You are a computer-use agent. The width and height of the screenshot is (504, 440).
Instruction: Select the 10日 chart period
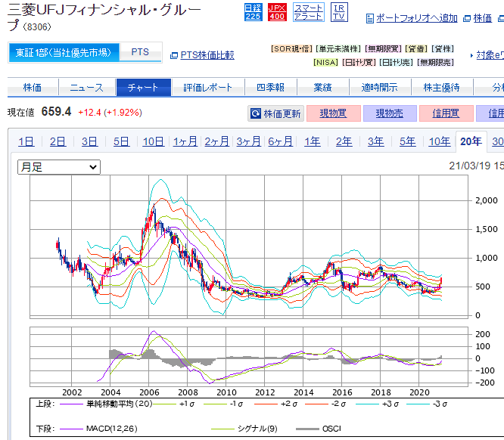(x=154, y=141)
